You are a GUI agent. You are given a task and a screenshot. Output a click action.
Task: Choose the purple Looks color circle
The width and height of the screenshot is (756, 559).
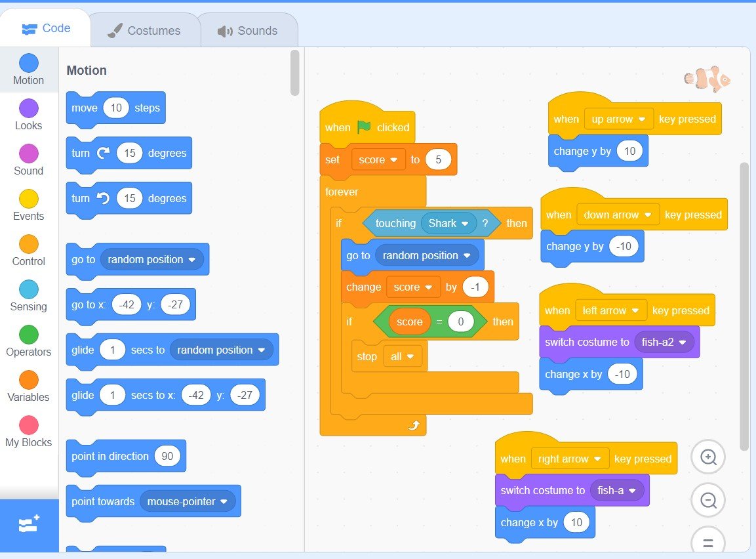28,108
